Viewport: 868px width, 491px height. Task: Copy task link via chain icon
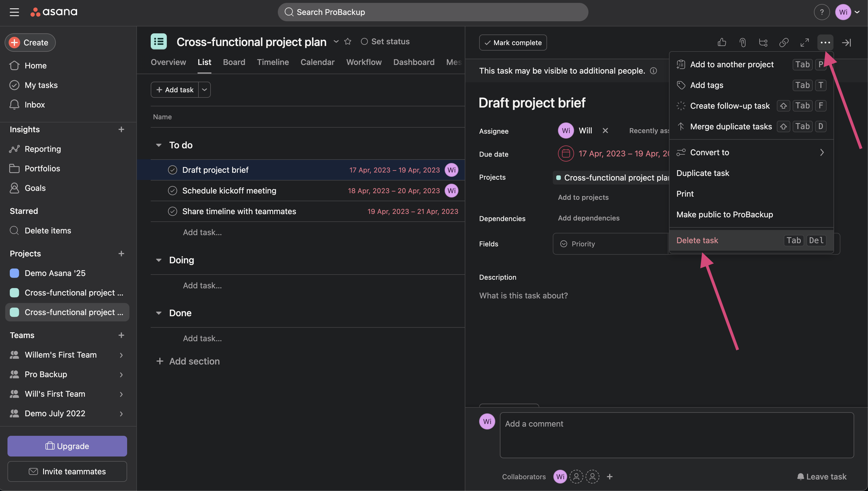coord(784,43)
